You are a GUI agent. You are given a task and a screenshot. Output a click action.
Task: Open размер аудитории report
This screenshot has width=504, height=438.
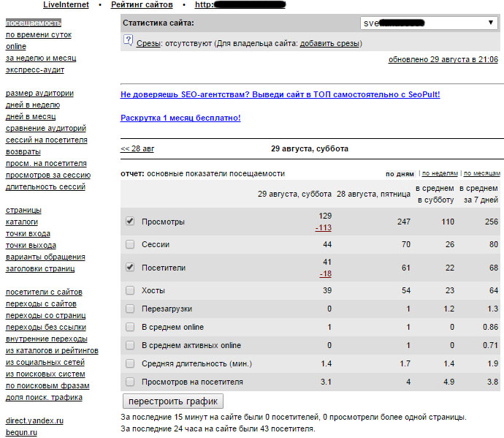point(39,94)
